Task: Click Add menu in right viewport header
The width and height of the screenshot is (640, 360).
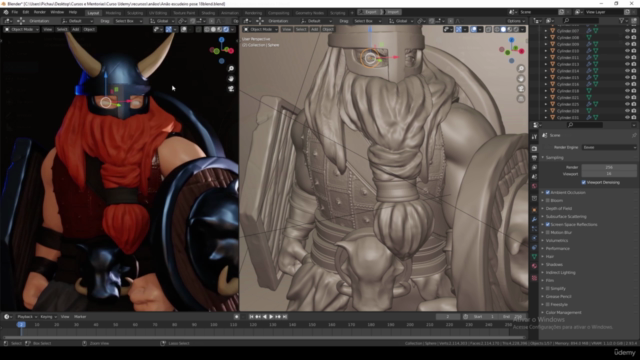Action: (314, 29)
